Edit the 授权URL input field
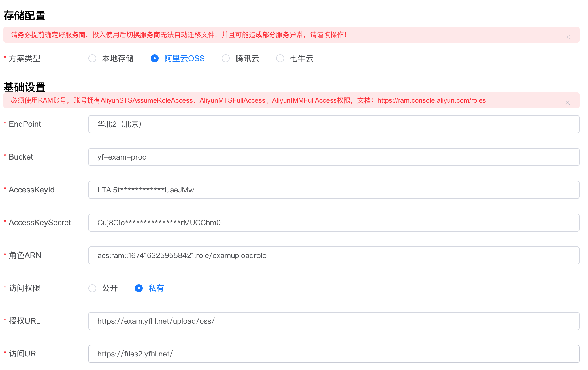 (334, 321)
